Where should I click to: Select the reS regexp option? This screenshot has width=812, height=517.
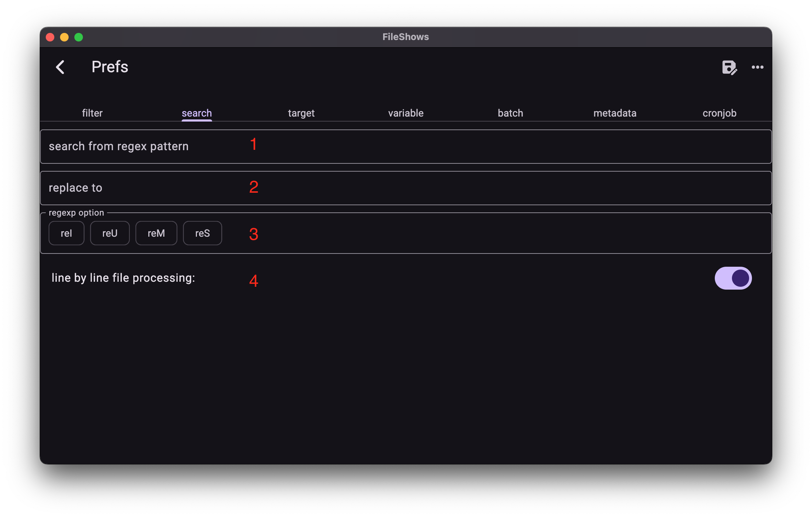[x=202, y=233]
